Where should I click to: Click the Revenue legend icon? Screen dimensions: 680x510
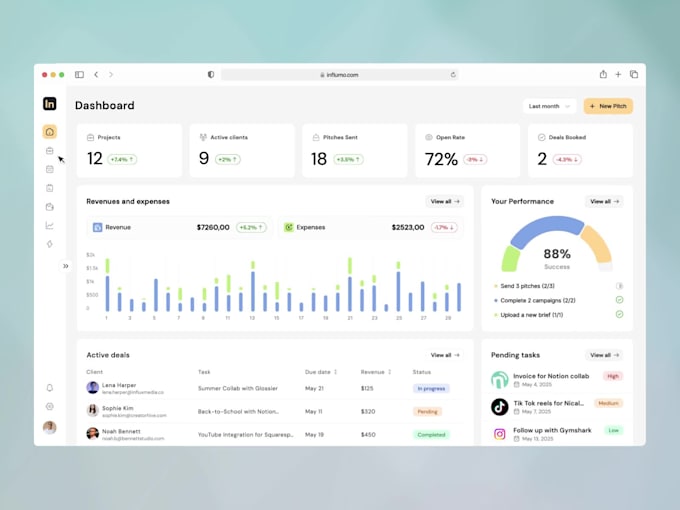point(98,227)
